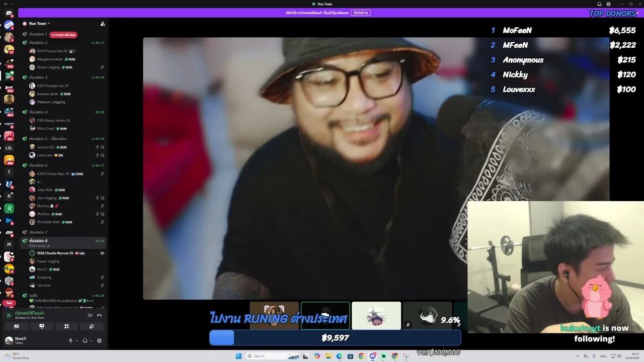Open the soundboard button
Screen dimensions: 644x362
[x=92, y=326]
